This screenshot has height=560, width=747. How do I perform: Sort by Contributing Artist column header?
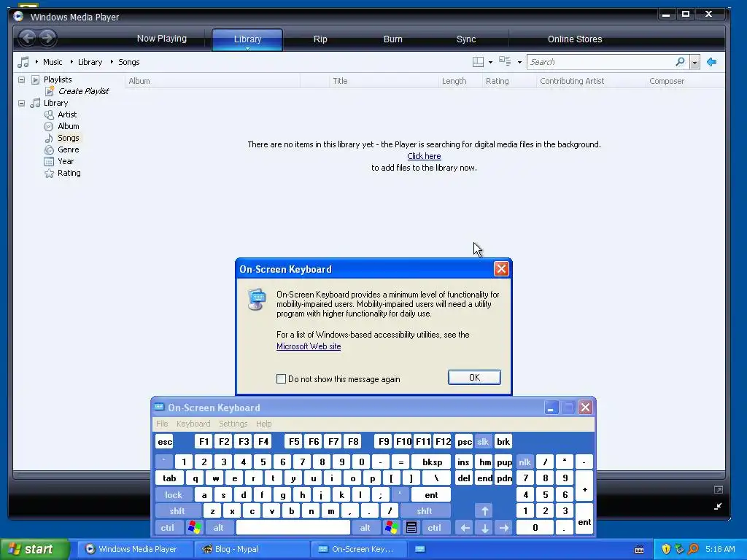(591, 81)
